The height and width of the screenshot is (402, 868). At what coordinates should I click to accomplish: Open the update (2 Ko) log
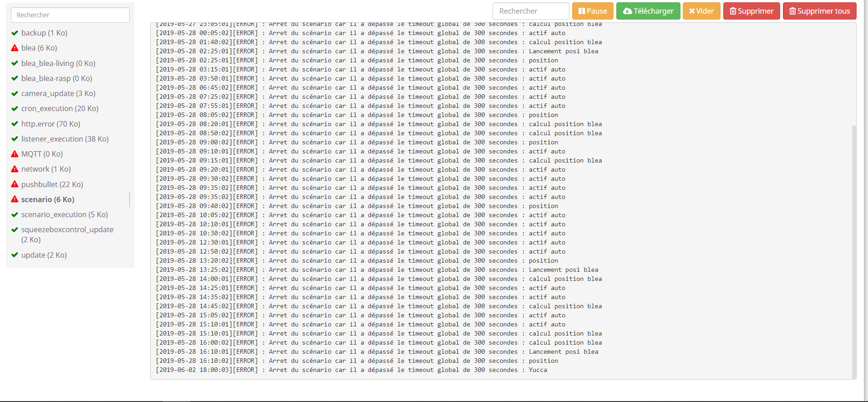[x=44, y=255]
